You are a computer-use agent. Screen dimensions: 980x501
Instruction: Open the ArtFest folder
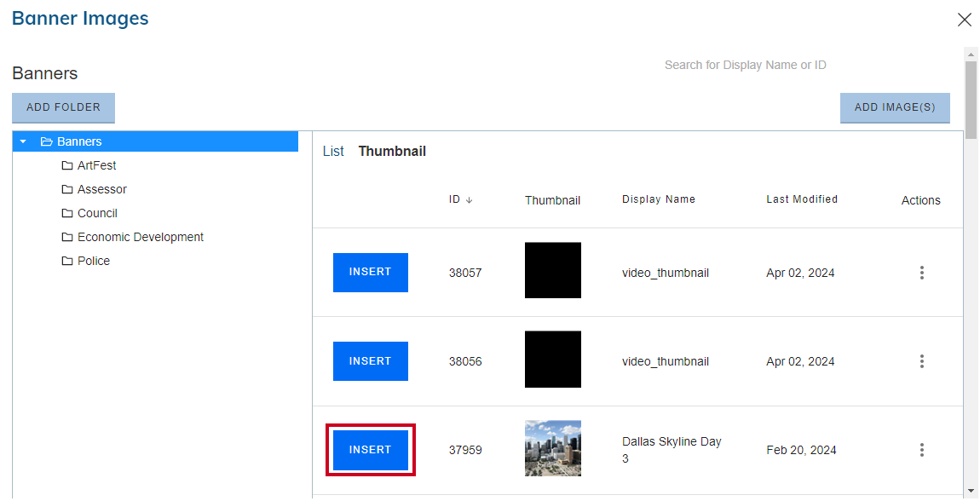tap(96, 165)
